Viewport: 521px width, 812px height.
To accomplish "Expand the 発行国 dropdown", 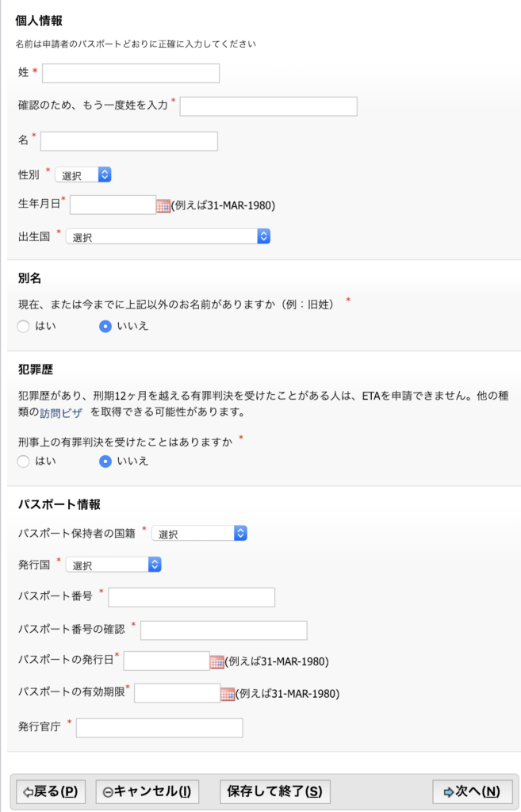I will [x=113, y=565].
